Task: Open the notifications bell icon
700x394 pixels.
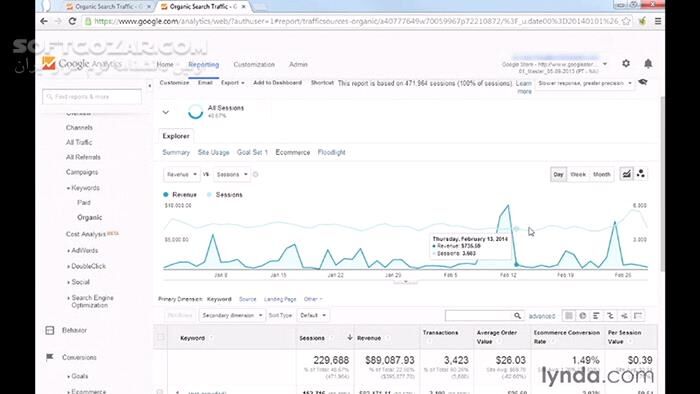Action: (x=648, y=63)
